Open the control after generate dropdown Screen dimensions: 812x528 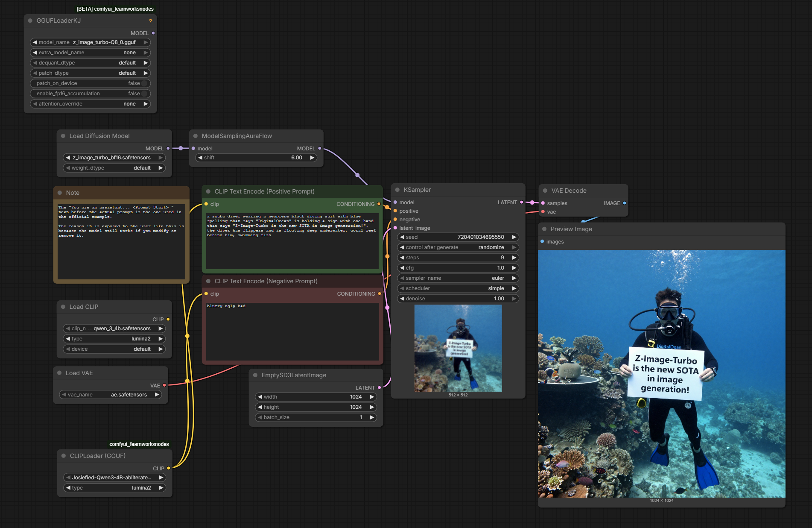click(x=458, y=247)
